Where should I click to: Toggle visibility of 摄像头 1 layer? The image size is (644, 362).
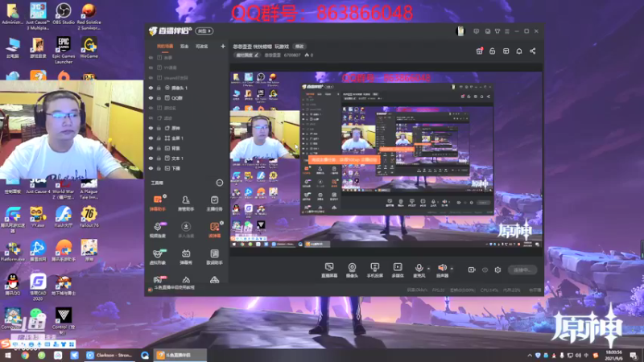pos(151,88)
